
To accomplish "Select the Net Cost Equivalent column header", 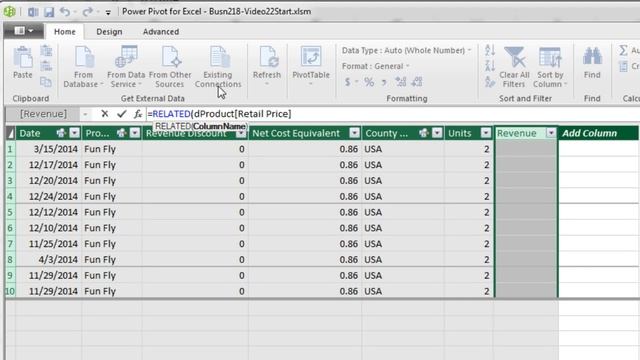I will click(296, 133).
